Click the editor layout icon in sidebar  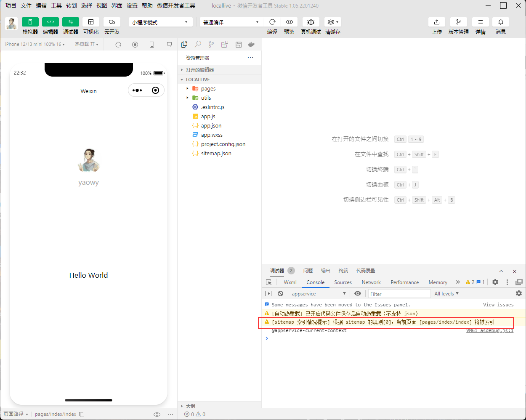pos(239,44)
